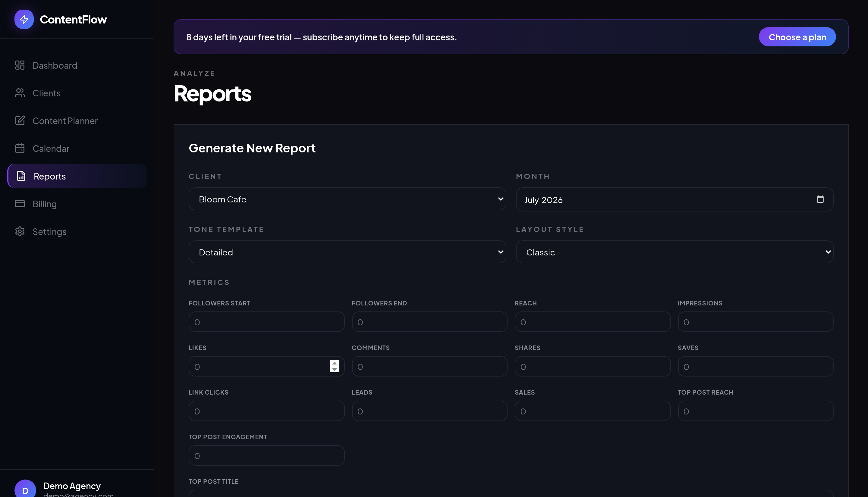Click the METRICS section label
The image size is (868, 497).
tap(209, 282)
